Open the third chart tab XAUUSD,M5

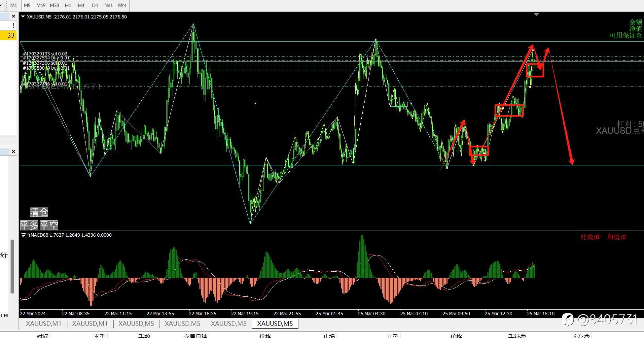pyautogui.click(x=136, y=323)
